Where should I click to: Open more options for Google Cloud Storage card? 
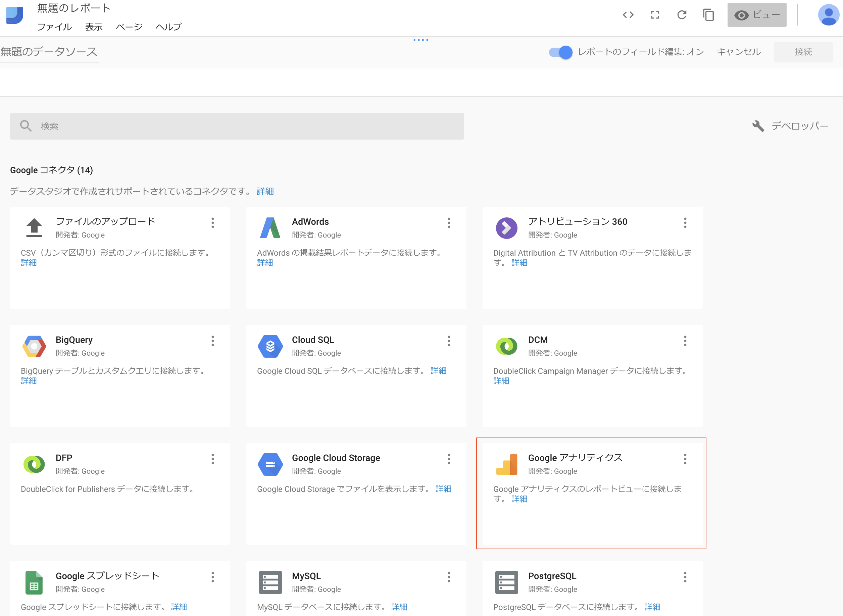449,459
